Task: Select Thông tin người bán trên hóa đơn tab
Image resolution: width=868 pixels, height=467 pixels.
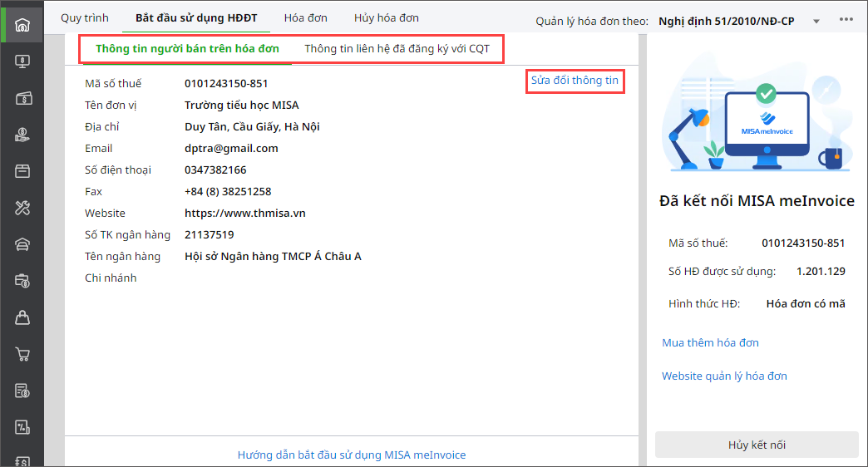Action: 187,49
